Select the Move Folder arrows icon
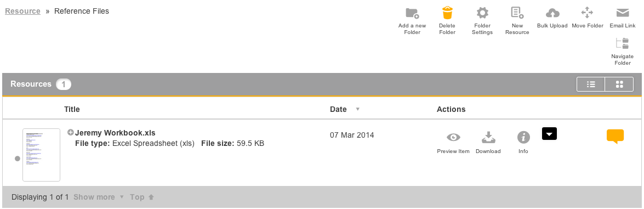The height and width of the screenshot is (209, 644). [x=588, y=13]
